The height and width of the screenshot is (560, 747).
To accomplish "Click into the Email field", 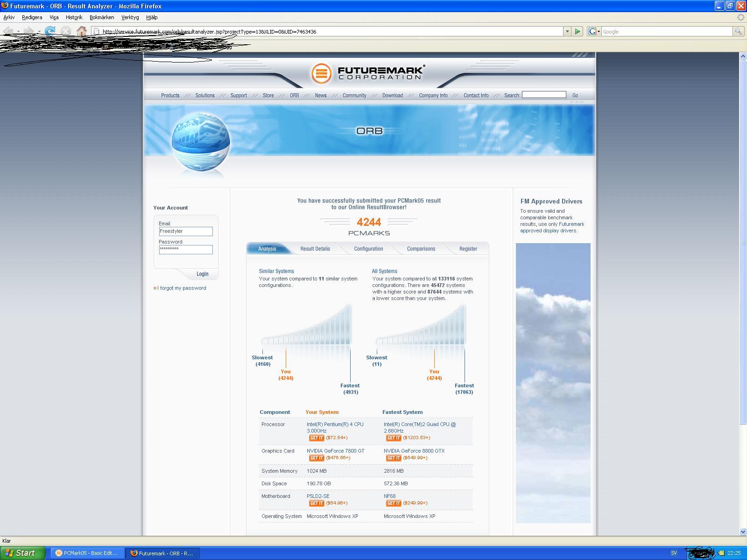I will coord(186,231).
